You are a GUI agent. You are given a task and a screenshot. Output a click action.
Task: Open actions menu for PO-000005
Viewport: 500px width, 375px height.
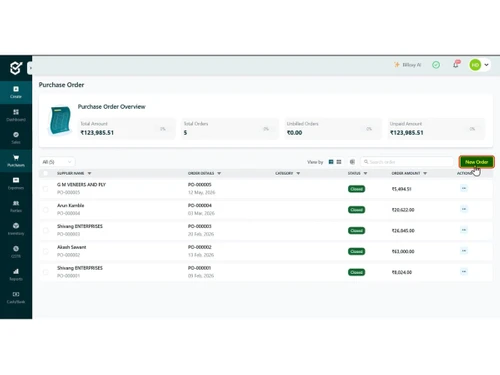(x=464, y=188)
